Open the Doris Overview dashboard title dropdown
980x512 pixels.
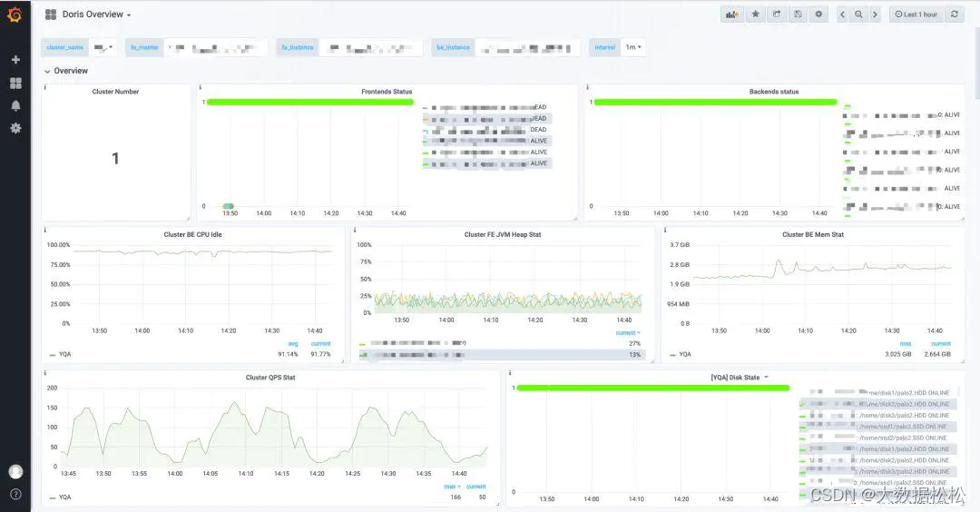coord(96,15)
